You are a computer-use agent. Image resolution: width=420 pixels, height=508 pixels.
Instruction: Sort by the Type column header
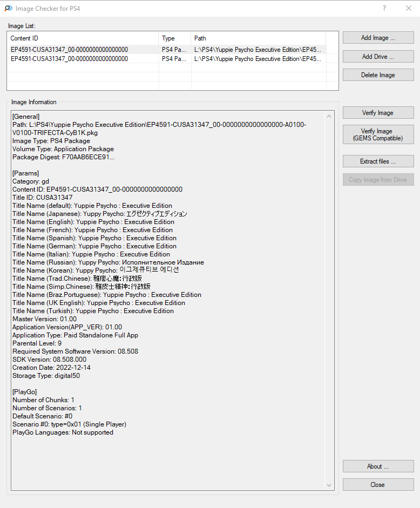(x=175, y=38)
